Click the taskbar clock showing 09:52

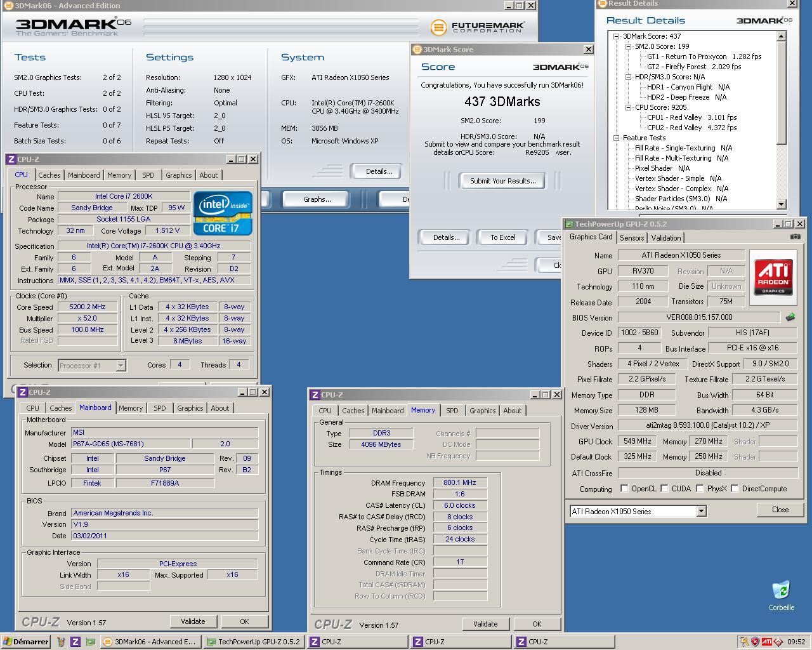click(796, 642)
